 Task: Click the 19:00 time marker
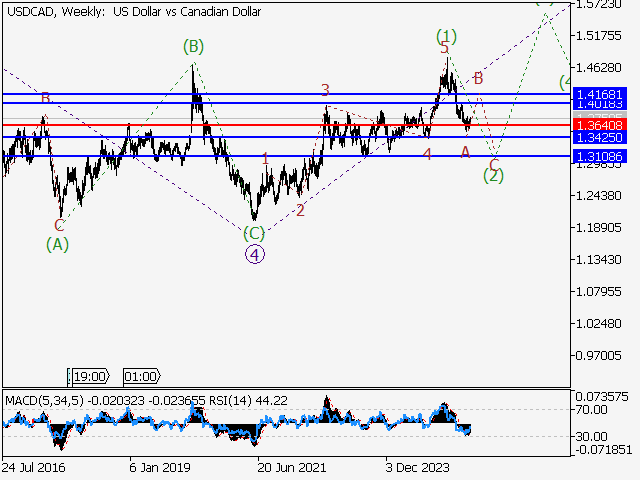pos(89,377)
